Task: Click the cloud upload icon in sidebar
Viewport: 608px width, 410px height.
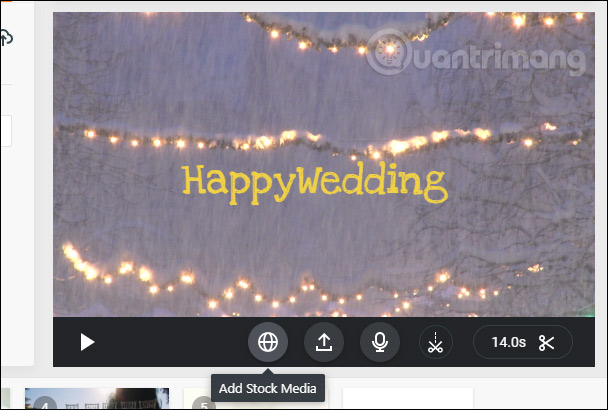Action: point(5,38)
